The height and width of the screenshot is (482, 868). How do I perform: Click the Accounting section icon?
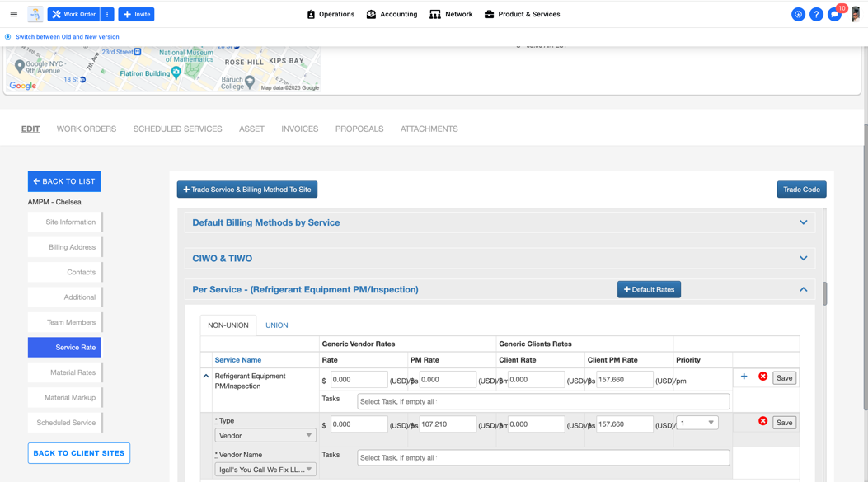pos(370,14)
